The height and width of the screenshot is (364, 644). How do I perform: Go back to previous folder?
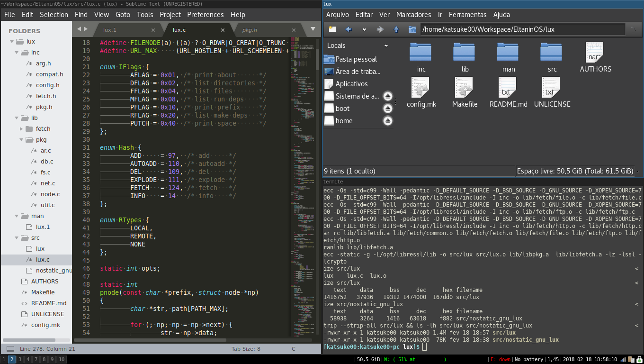click(349, 29)
